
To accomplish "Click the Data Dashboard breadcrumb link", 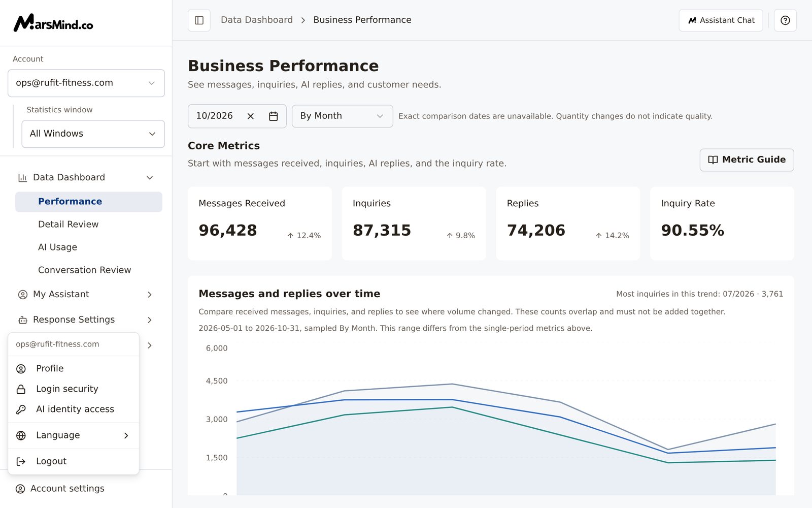I will click(x=257, y=20).
